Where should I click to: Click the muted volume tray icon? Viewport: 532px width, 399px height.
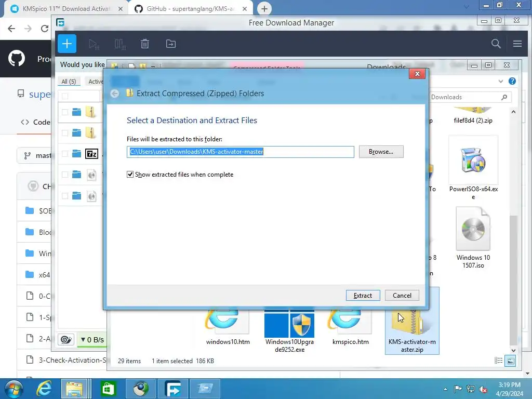(483, 389)
